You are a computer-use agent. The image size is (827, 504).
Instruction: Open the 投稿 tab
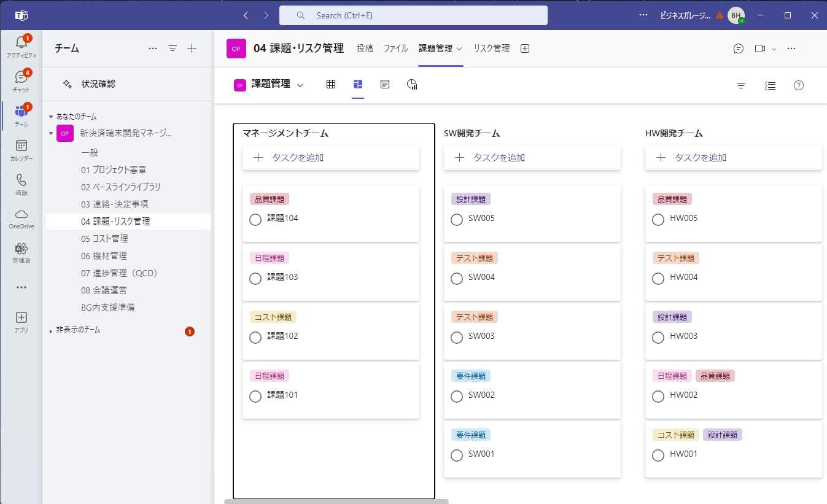tap(365, 48)
